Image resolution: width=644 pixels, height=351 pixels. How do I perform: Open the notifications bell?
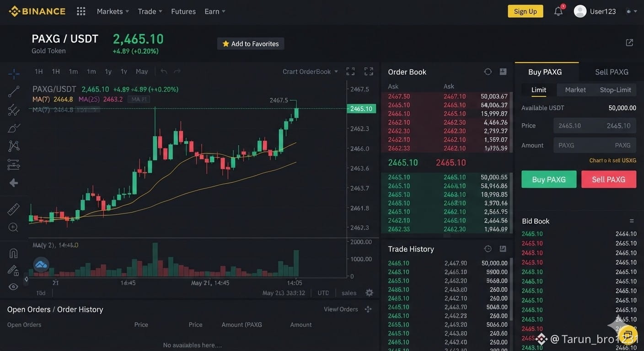[x=558, y=11]
